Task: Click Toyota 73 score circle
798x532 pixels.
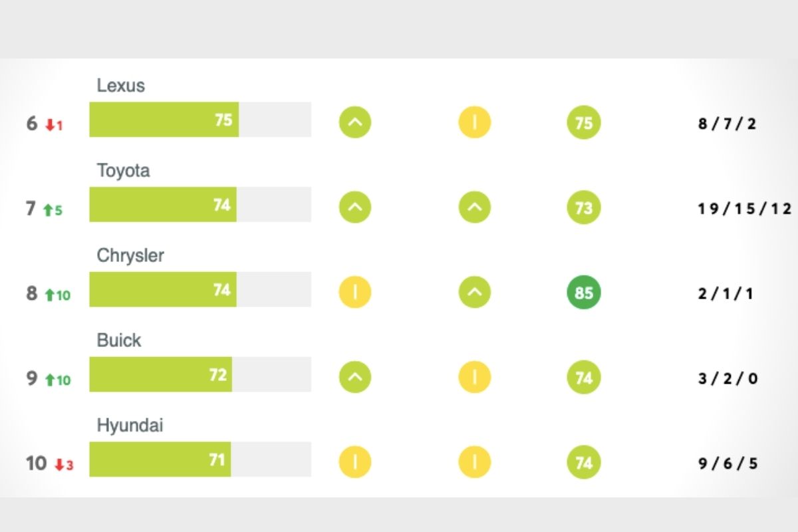Action: 584,207
